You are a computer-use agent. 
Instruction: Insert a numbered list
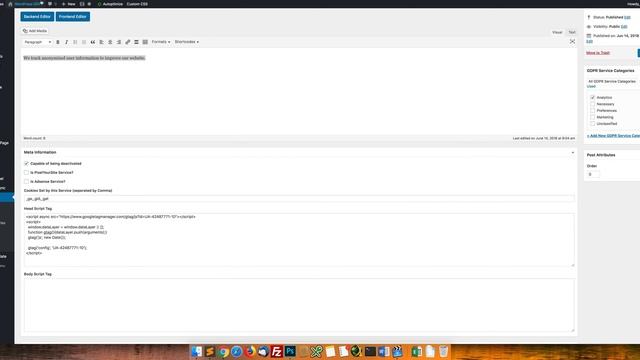pyautogui.click(x=84, y=42)
